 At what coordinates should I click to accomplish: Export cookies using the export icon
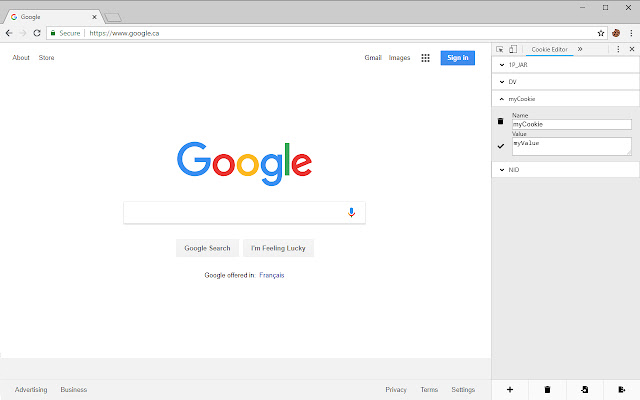[622, 389]
